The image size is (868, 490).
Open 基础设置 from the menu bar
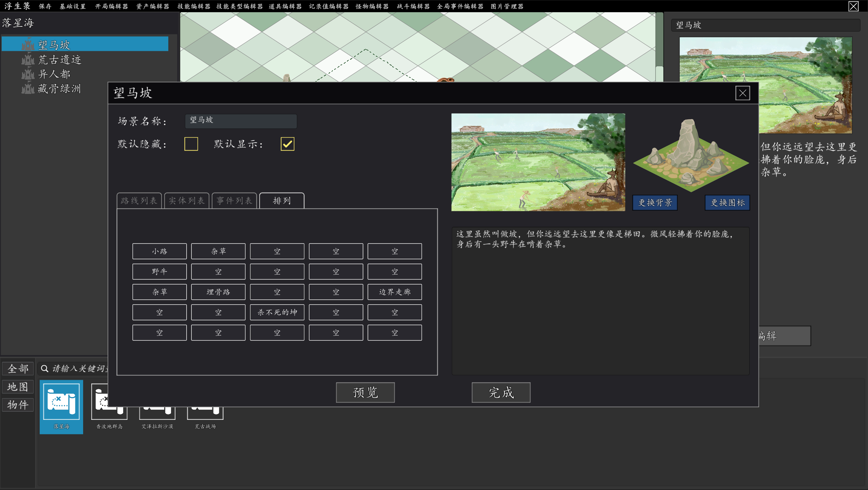73,6
